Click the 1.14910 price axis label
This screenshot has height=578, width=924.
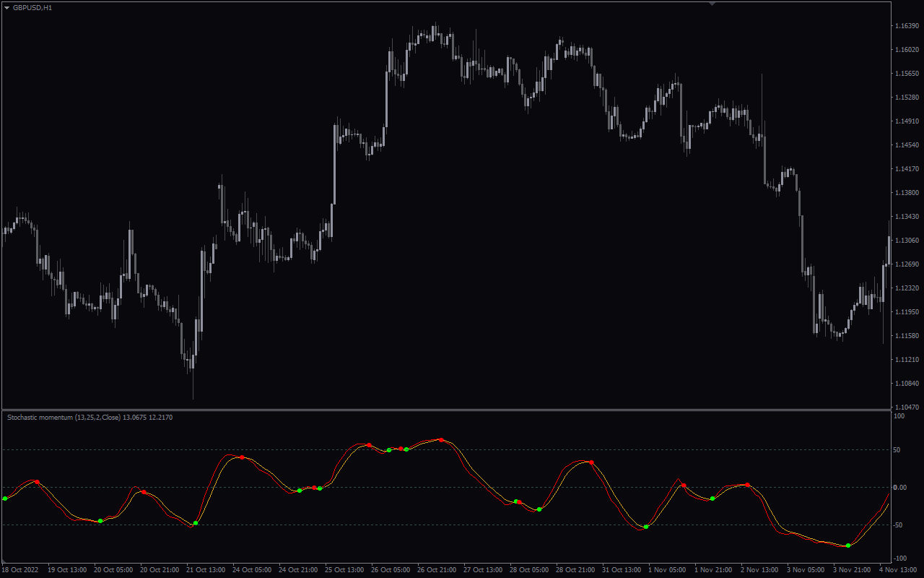906,121
